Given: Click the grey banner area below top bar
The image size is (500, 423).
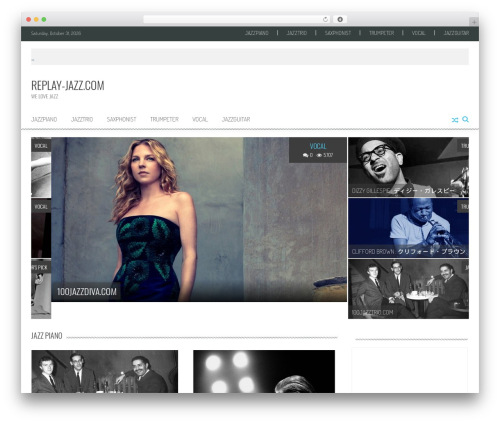Looking at the screenshot, I should (250, 57).
